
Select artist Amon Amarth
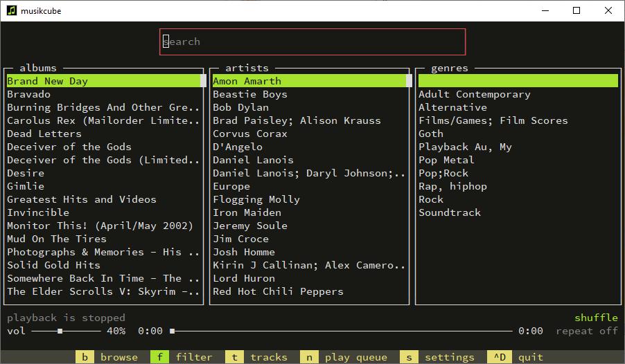pos(309,81)
